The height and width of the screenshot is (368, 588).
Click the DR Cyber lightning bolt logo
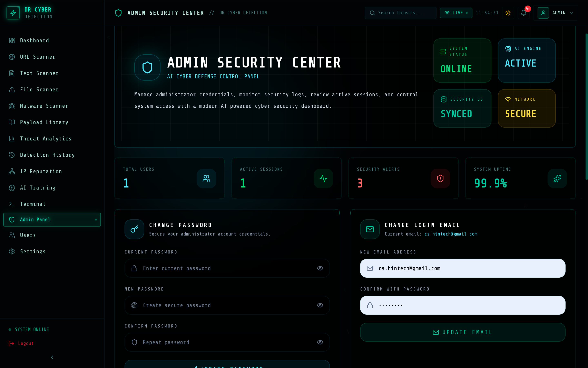click(13, 13)
